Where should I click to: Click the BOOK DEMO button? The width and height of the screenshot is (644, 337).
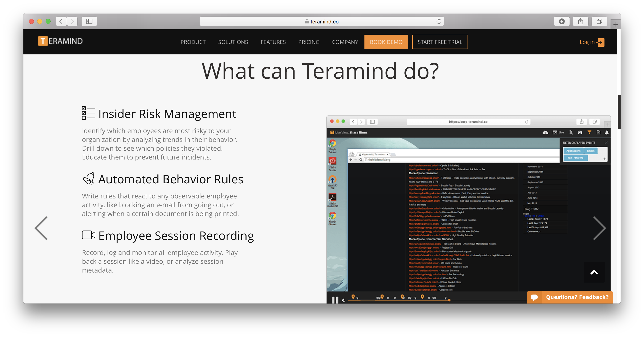click(386, 42)
